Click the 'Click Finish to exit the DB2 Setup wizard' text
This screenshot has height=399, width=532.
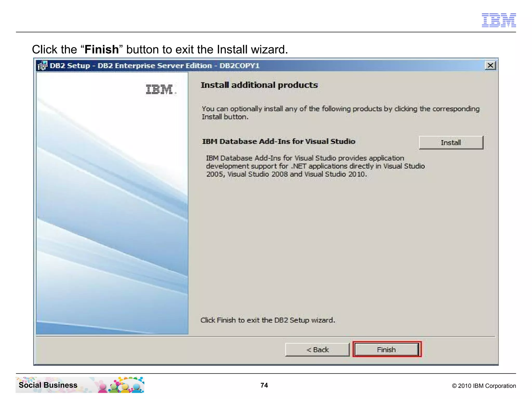268,320
